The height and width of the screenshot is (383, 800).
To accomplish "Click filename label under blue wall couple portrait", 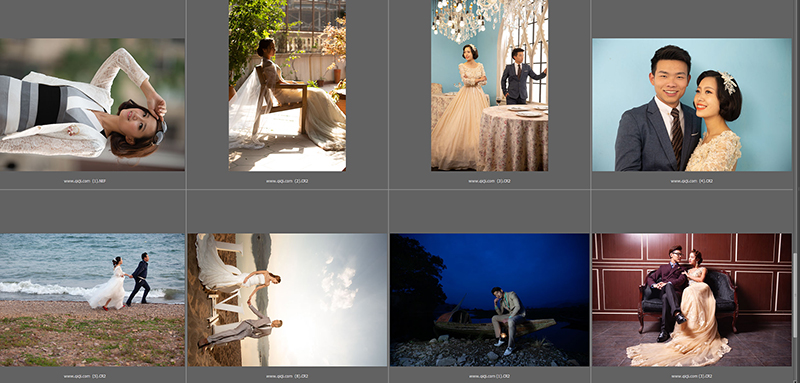I will point(692,181).
